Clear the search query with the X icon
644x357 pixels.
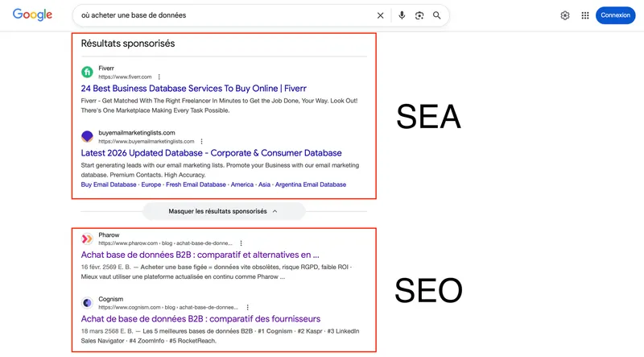(x=380, y=15)
